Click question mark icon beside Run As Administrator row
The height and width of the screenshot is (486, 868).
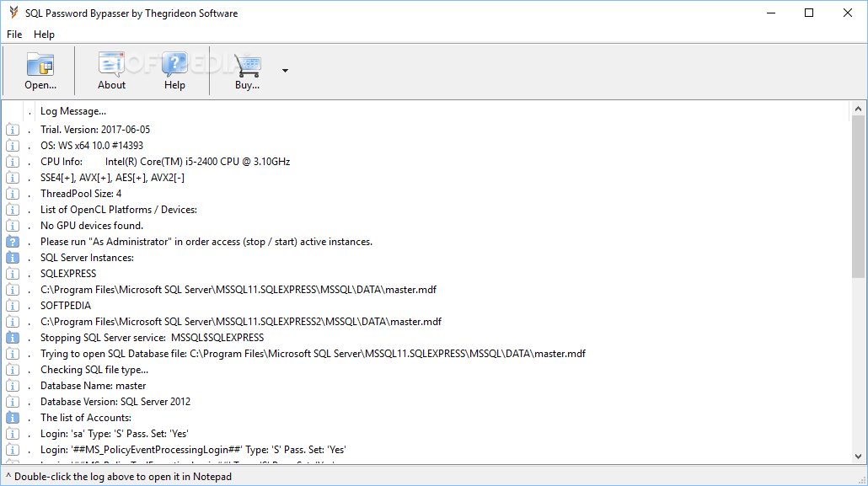point(12,243)
